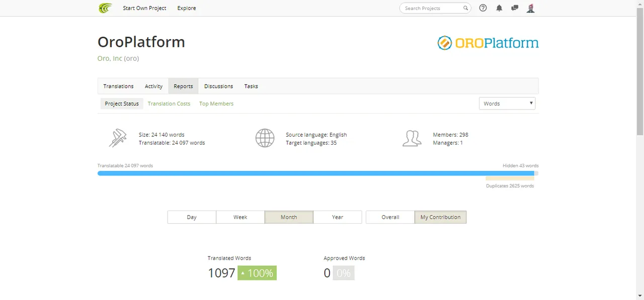Click the 1097 translated words value
The height and width of the screenshot is (300, 644).
pyautogui.click(x=221, y=273)
